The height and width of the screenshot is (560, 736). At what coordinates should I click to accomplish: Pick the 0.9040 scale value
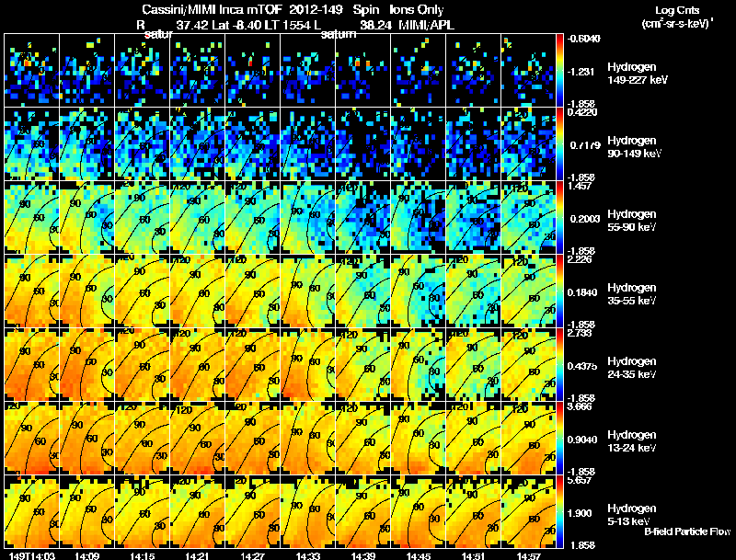tap(582, 440)
